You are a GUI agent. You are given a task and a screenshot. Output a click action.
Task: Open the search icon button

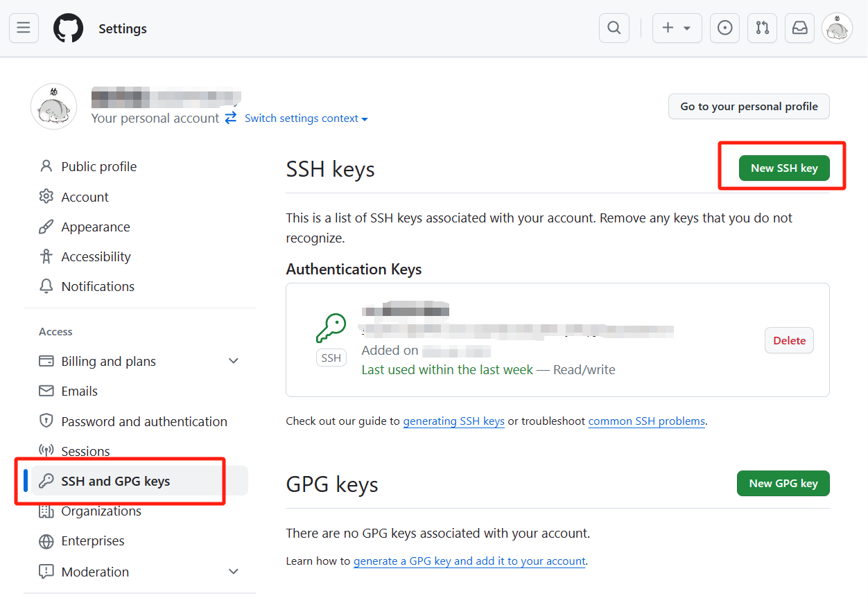coord(614,28)
